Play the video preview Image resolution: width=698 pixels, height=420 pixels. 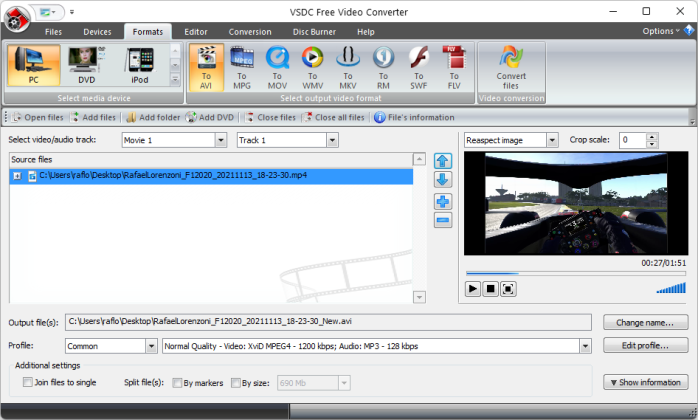(473, 289)
